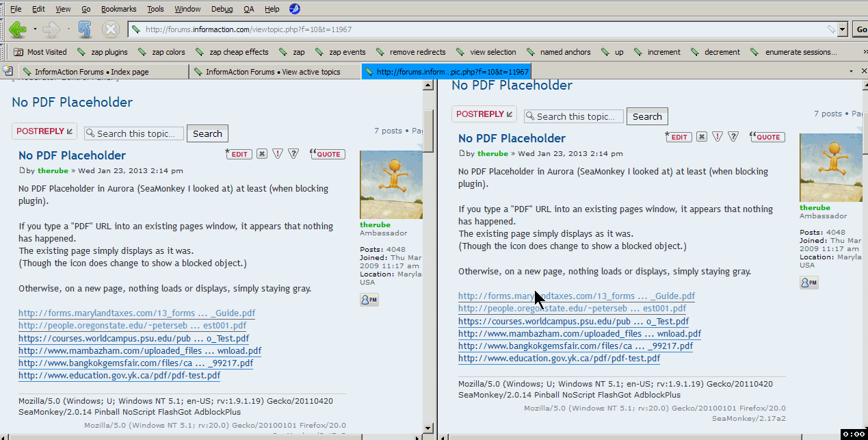Viewport: 868px width, 440px height.
Task: Open the Bookmarks menu
Action: 118,9
